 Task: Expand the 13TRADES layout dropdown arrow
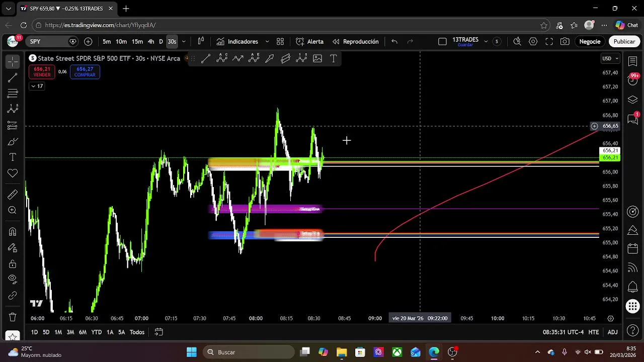486,41
